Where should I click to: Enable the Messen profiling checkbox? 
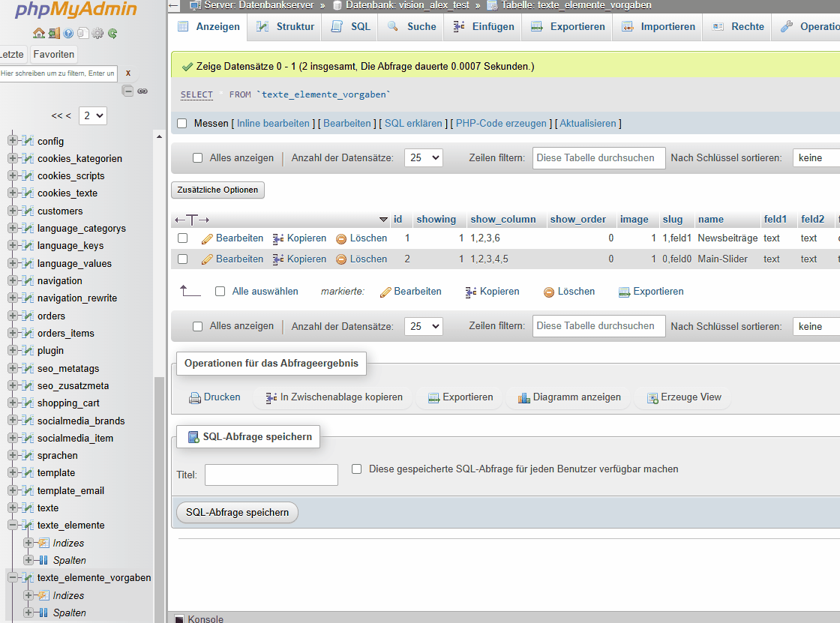tap(181, 124)
